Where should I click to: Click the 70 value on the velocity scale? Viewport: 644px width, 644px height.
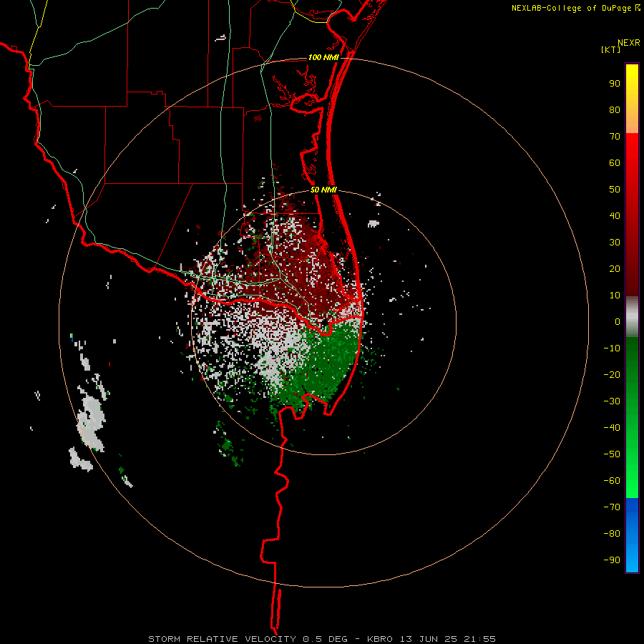click(615, 137)
